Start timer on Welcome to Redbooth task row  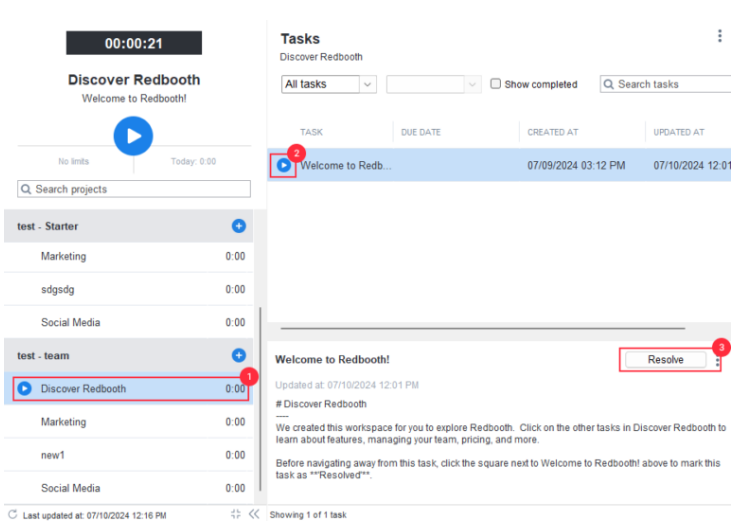(x=284, y=165)
